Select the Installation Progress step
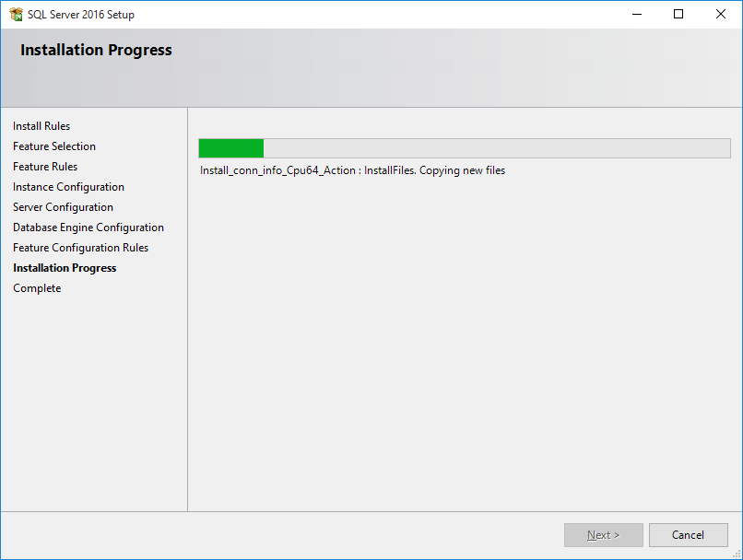743x560 pixels. 65,267
